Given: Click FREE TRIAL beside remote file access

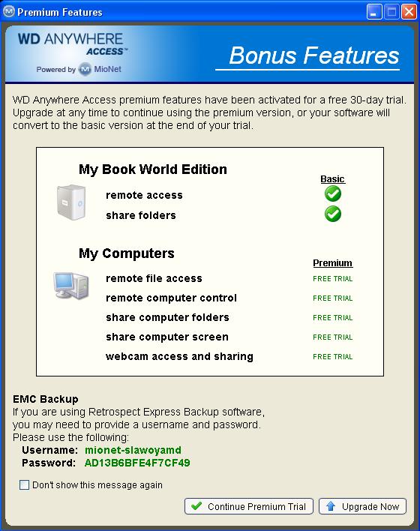Looking at the screenshot, I should [x=332, y=279].
